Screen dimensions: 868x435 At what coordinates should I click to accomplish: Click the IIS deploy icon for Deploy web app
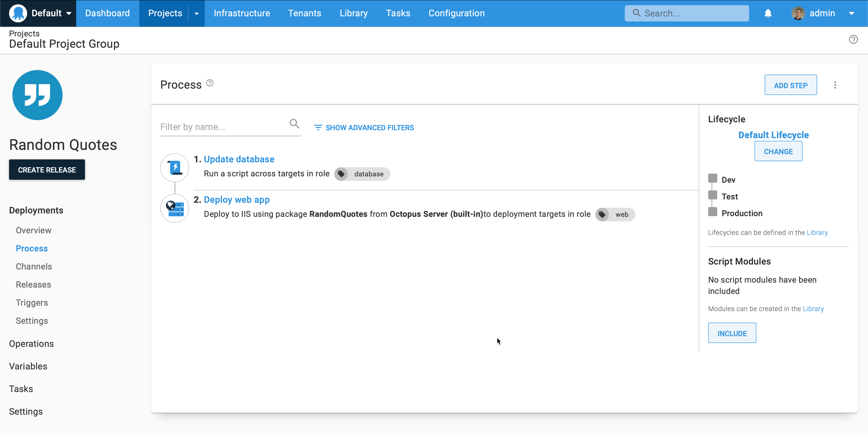click(x=175, y=208)
